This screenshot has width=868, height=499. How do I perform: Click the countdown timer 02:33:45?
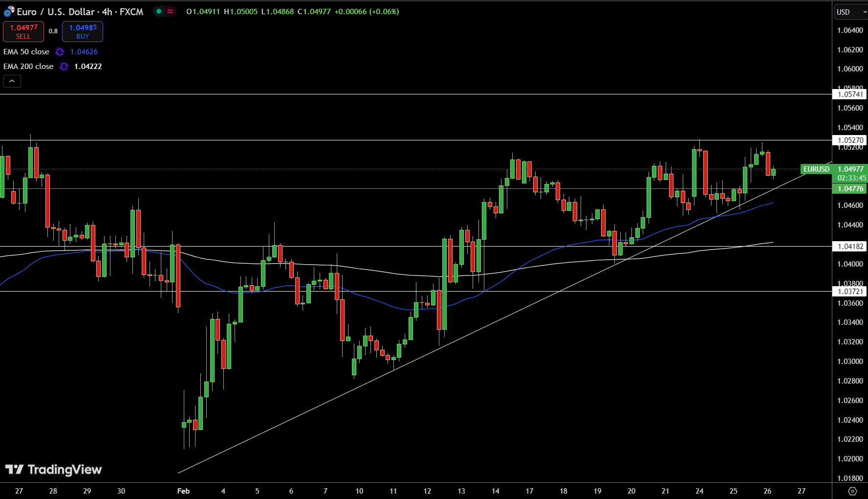coord(851,178)
